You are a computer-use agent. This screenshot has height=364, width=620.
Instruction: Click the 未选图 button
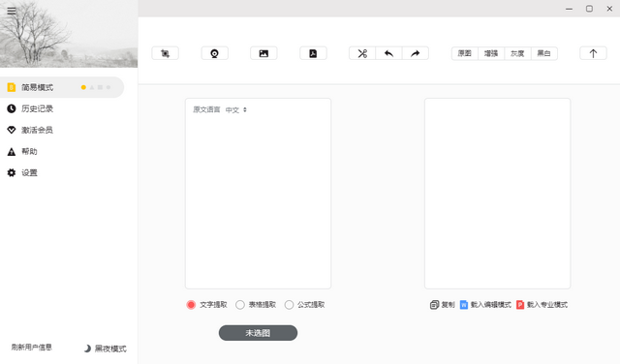click(258, 333)
